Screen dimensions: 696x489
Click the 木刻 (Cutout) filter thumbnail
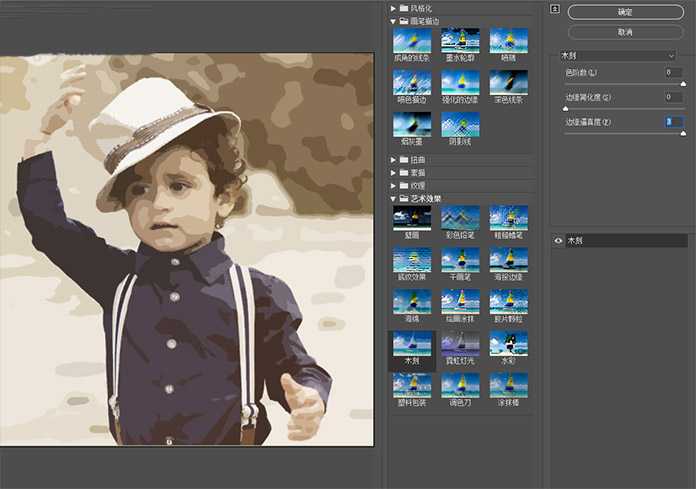coord(412,343)
